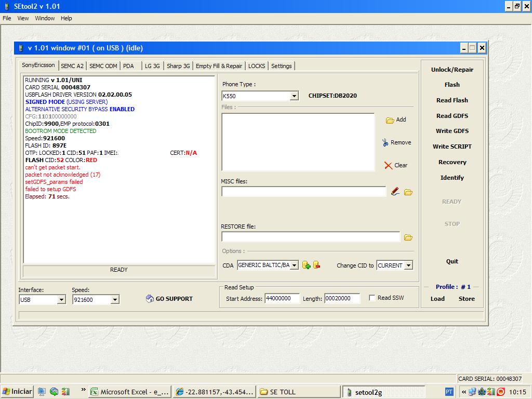Click the red X Clear icon
This screenshot has width=532, height=399.
coord(388,165)
